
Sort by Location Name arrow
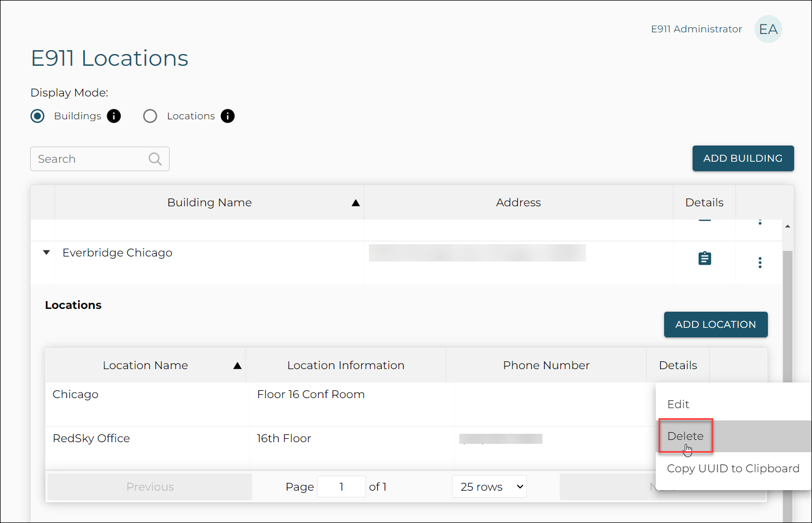[x=237, y=366]
